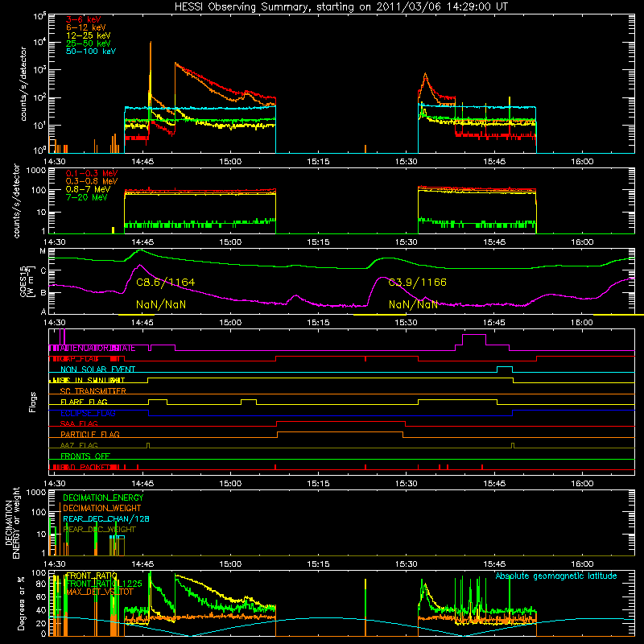Pick the 50-100 keV legend label
This screenshot has height=644, width=644.
tap(91, 52)
